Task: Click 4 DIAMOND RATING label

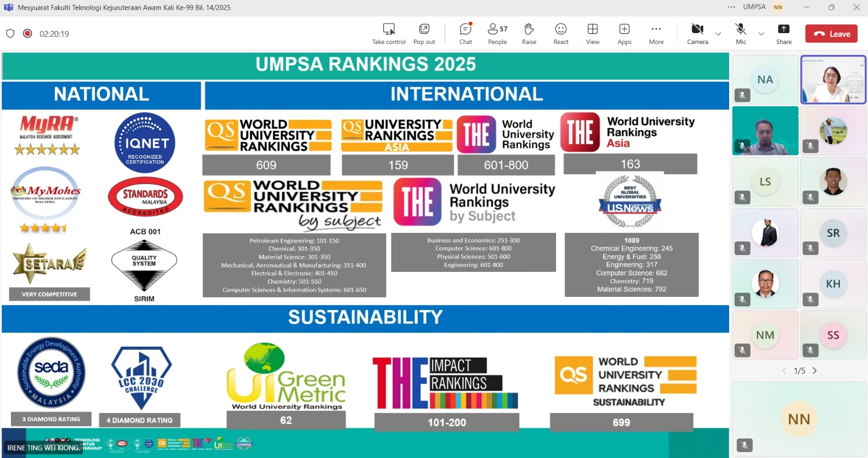Action: (139, 420)
